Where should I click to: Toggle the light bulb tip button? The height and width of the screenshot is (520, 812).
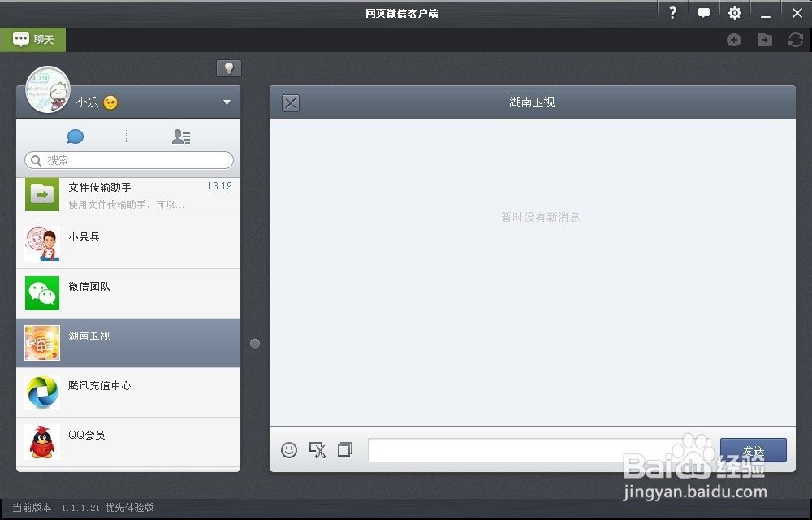tap(229, 68)
